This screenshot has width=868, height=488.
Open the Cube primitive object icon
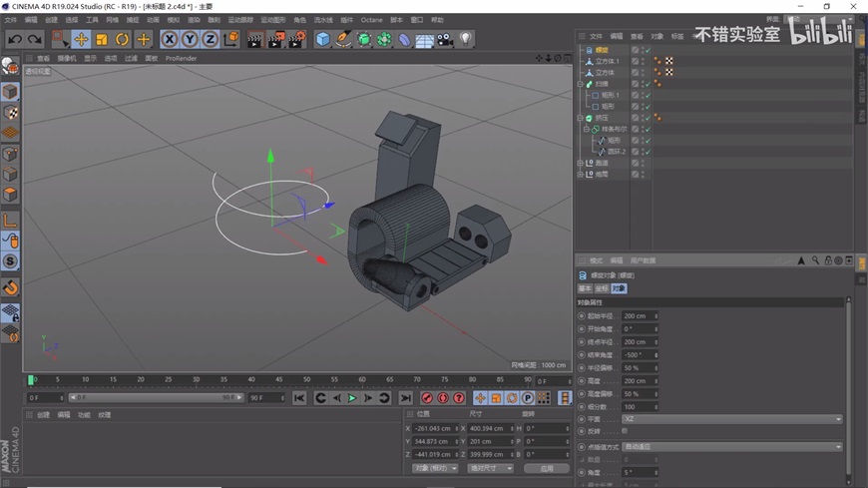[x=322, y=40]
